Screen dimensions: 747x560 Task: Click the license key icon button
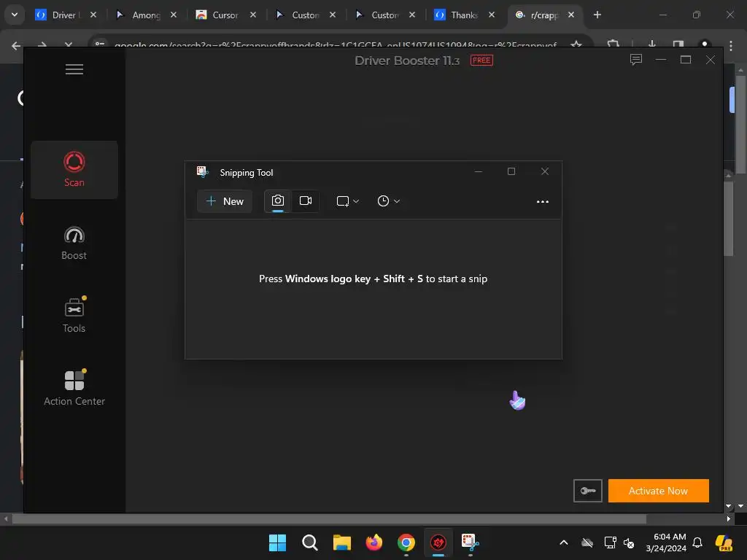coord(587,491)
